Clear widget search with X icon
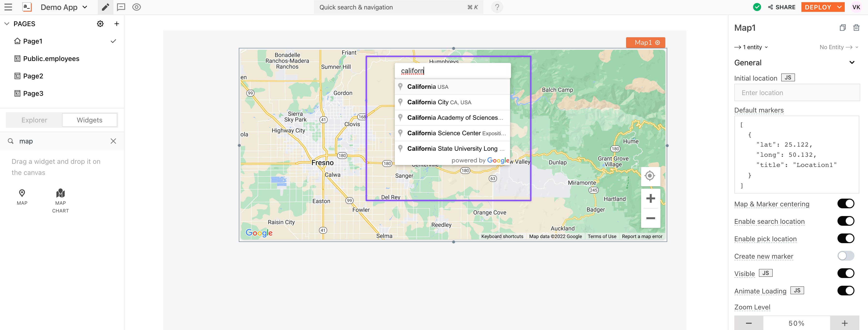Screen dimensions: 868x330 [113, 141]
